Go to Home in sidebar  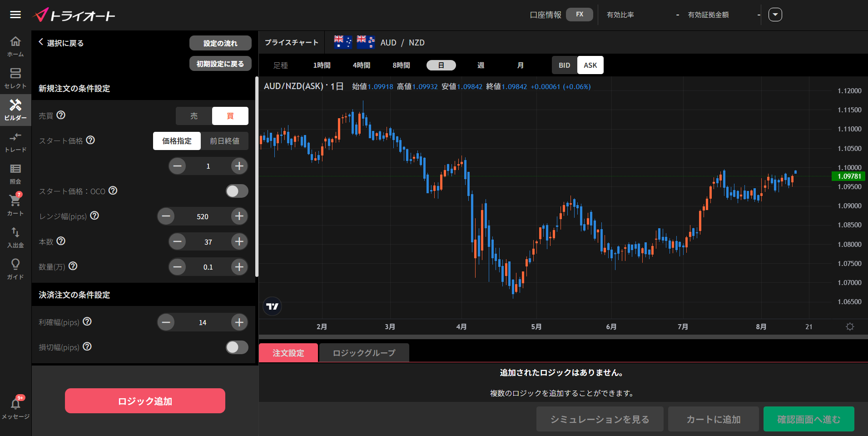click(x=15, y=46)
